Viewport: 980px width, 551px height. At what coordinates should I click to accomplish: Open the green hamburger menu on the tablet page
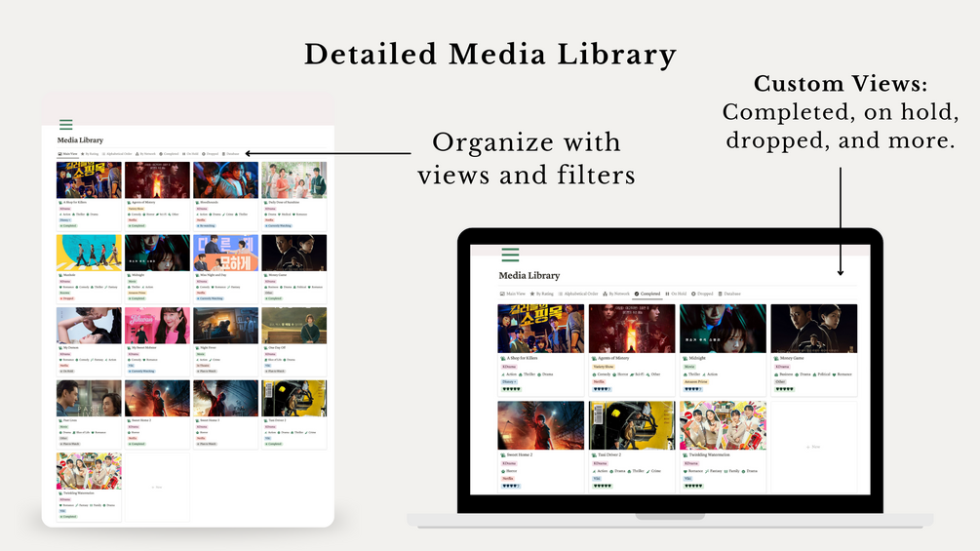pyautogui.click(x=65, y=124)
